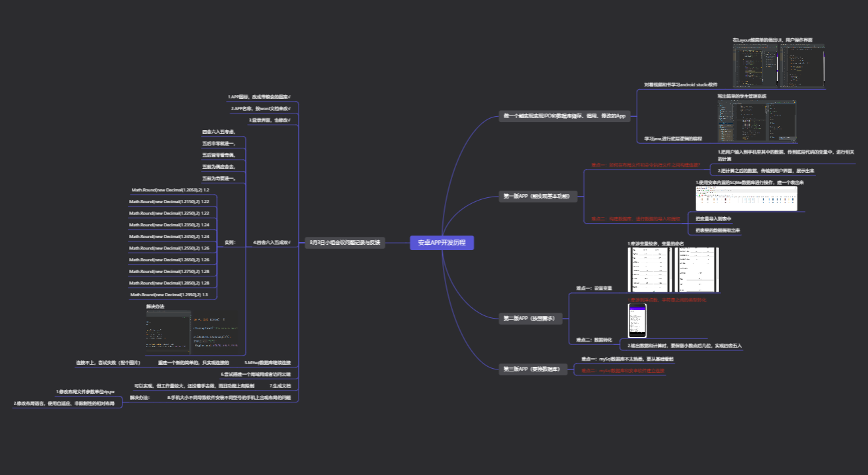Select 'Math.Round(new Decimal(1.2050),2) 1.2' node
The image size is (868, 475).
click(170, 190)
